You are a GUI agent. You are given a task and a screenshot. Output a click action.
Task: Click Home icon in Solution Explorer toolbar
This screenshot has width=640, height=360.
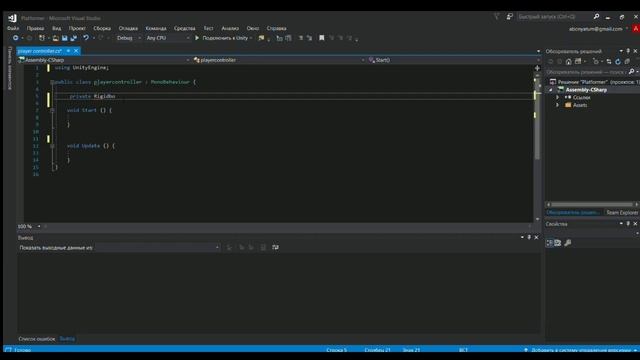tap(569, 62)
